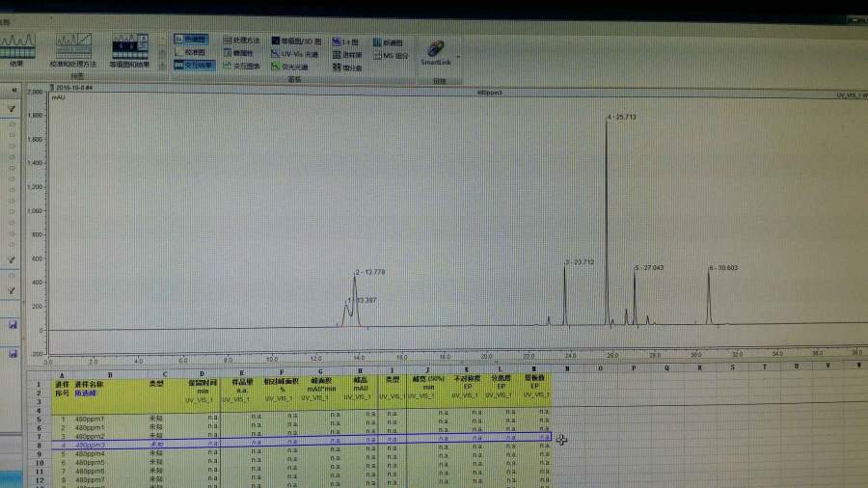The height and width of the screenshot is (488, 868).
Task: Show the I-t 图 plot pane
Action: coord(345,42)
